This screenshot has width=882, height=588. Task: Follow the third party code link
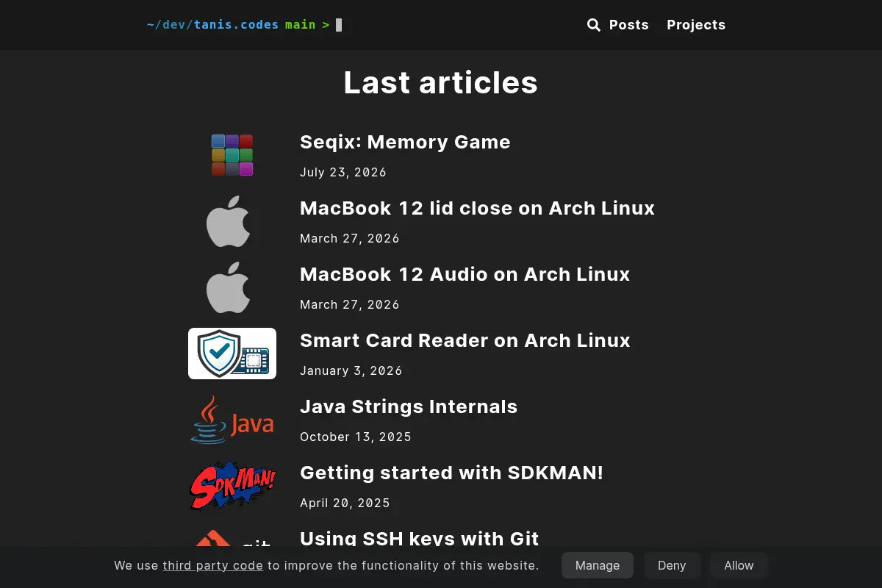tap(212, 565)
